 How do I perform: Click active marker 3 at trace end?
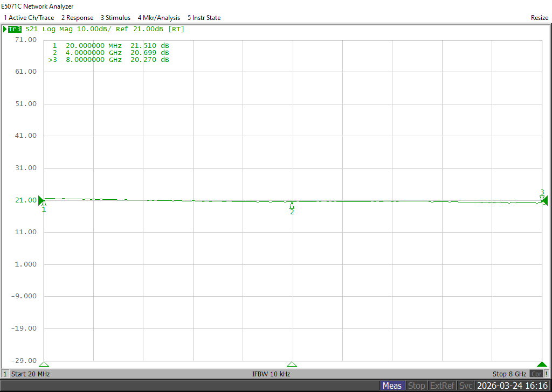pyautogui.click(x=542, y=199)
